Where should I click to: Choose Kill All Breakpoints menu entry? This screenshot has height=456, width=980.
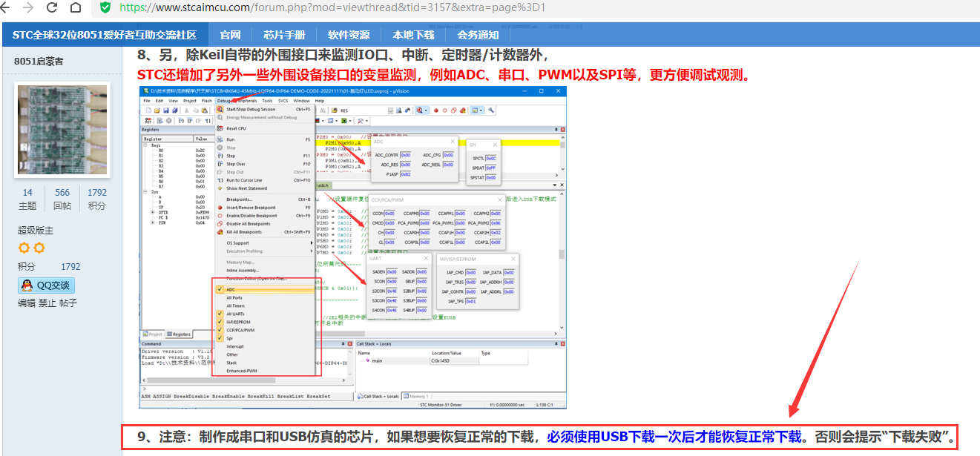(x=265, y=232)
